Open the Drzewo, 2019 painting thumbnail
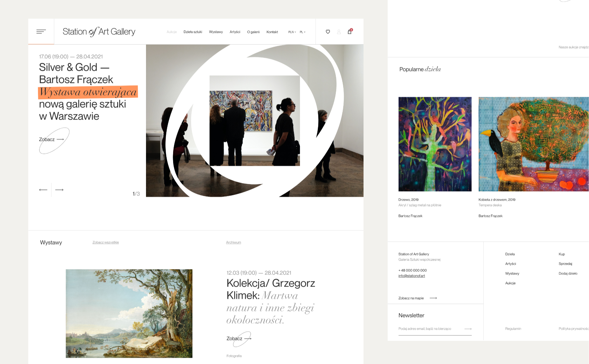Screen dimensions: 589x364 435,144
